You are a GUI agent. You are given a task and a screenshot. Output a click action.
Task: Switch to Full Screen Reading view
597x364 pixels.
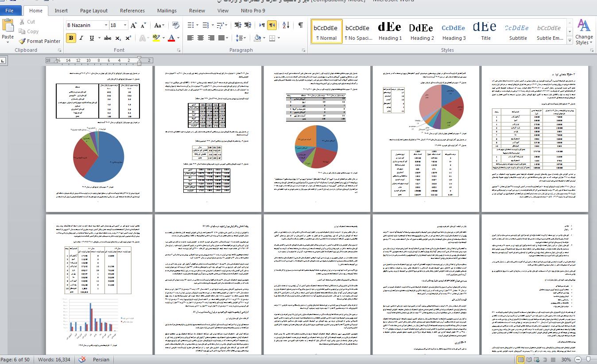(529, 360)
